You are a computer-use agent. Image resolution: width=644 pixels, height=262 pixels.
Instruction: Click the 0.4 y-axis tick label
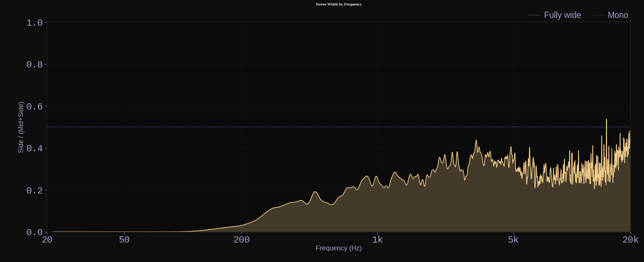point(34,148)
